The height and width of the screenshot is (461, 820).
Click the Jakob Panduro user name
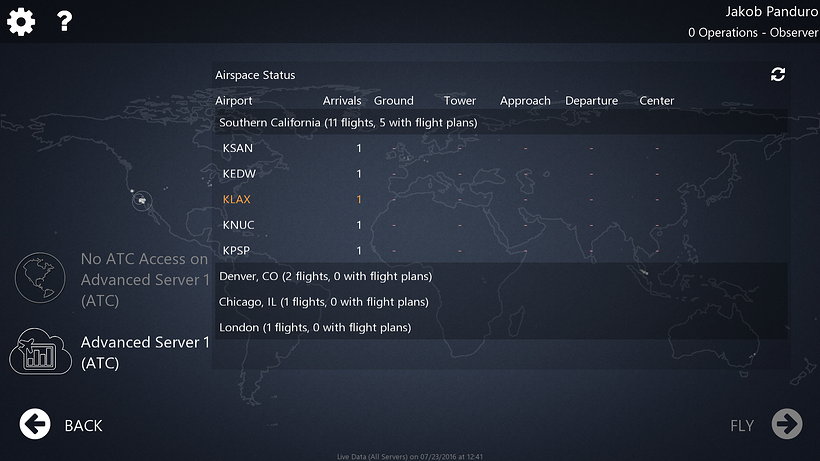(771, 11)
